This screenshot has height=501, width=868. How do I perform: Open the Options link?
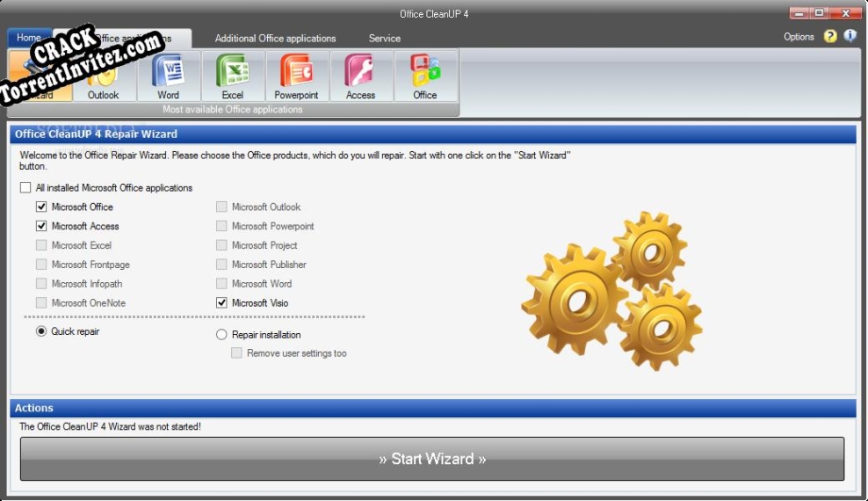coord(799,37)
